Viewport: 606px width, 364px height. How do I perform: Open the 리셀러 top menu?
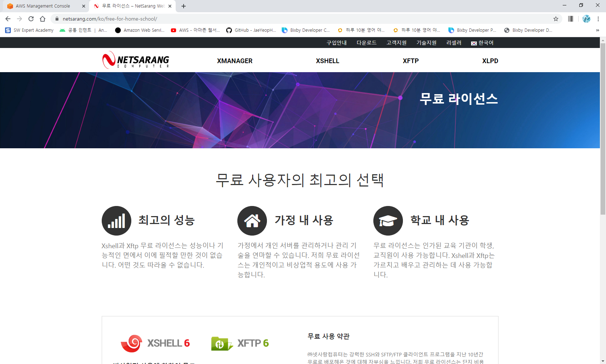(454, 43)
